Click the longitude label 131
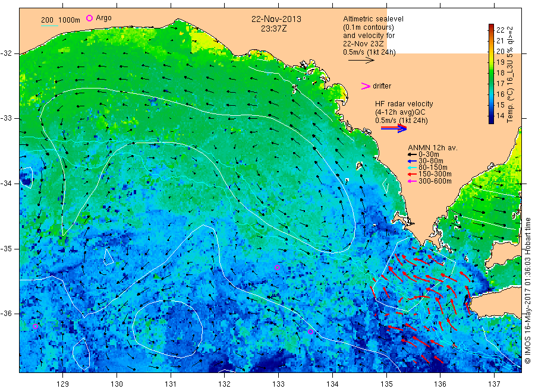 tap(171, 384)
